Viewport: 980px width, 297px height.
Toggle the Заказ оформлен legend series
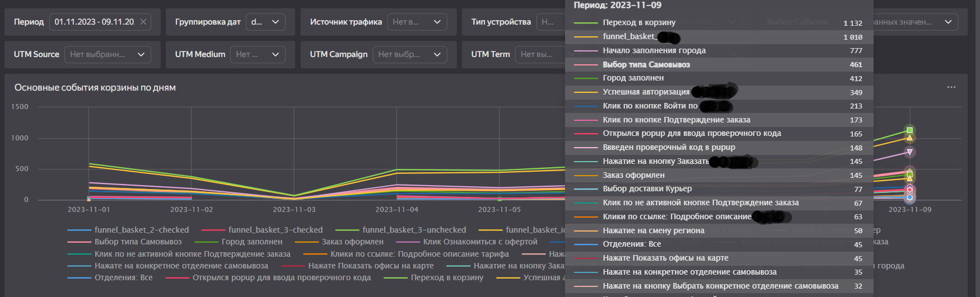339,242
